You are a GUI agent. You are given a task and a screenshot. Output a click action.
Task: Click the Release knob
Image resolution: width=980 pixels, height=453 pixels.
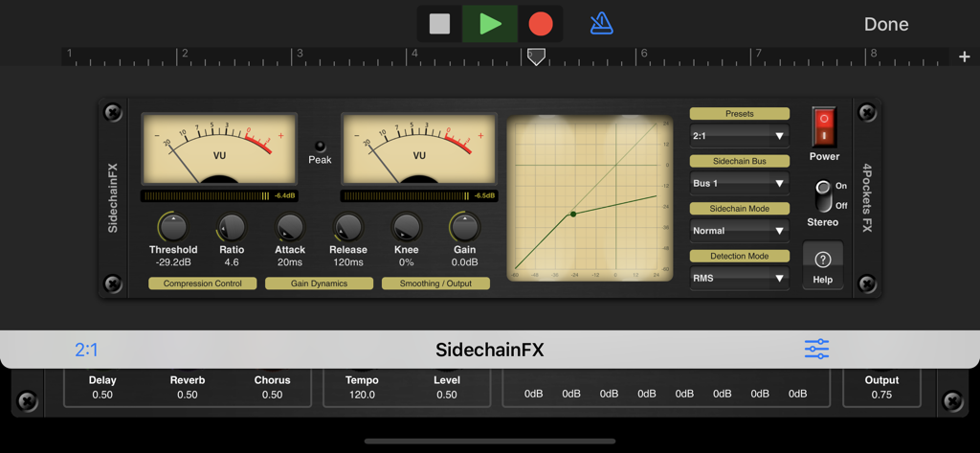(x=348, y=226)
